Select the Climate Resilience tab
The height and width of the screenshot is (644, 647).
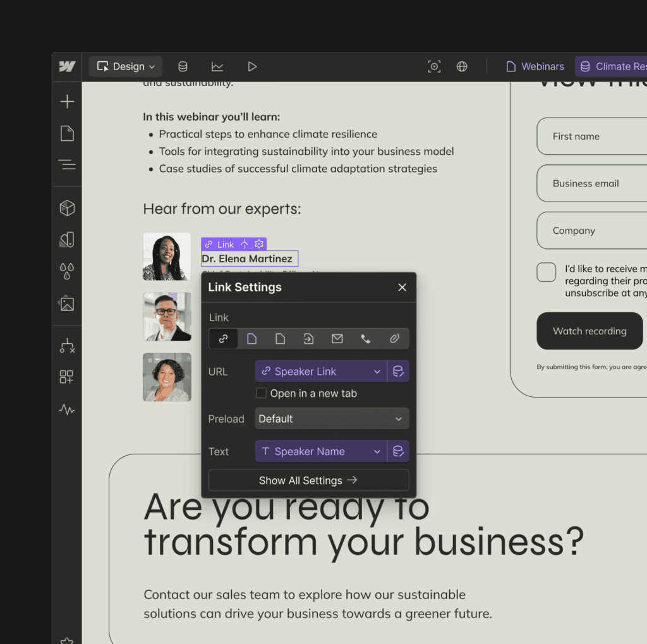click(x=616, y=66)
